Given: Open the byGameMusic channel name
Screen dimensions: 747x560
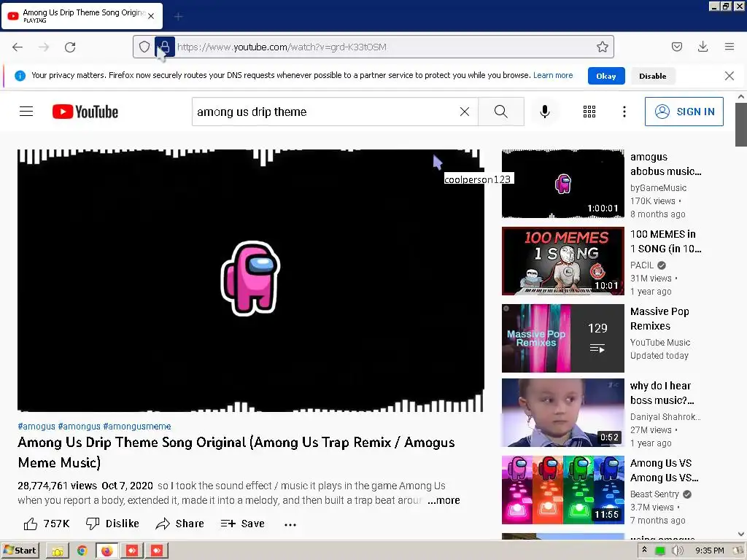Looking at the screenshot, I should coord(658,187).
